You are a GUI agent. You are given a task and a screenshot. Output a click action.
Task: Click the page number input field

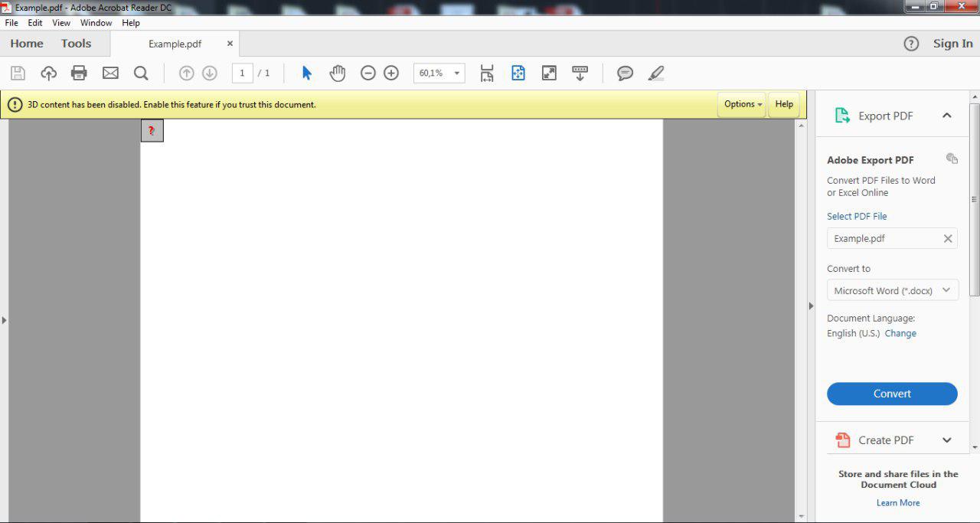coord(242,73)
